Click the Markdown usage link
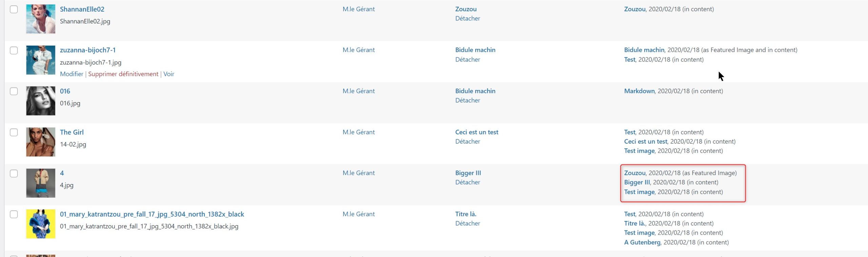Screen dimensions: 868x257 point(639,91)
